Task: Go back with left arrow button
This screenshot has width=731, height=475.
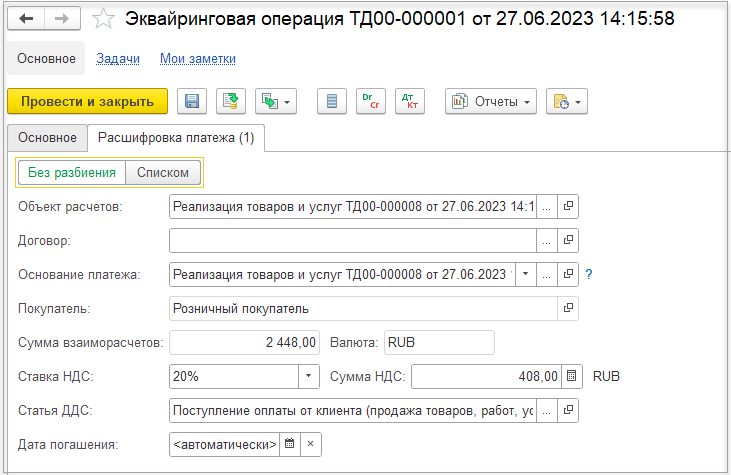Action: [26, 19]
